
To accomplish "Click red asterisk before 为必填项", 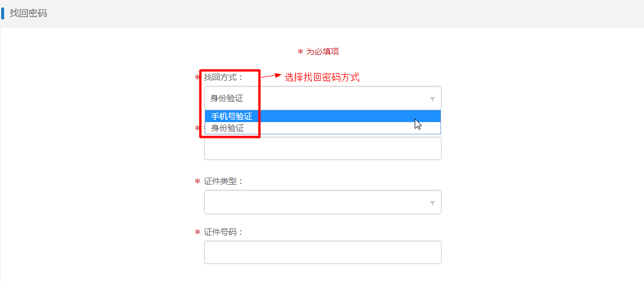I will pos(300,51).
